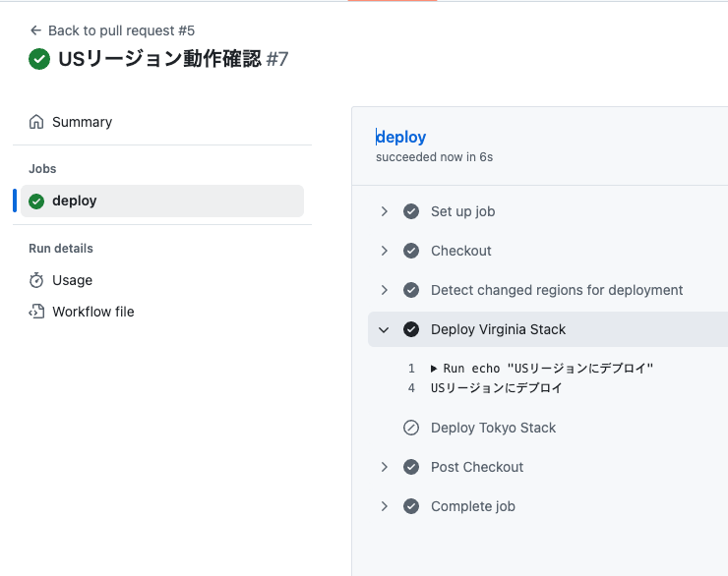The width and height of the screenshot is (728, 576).
Task: Click the Summary home icon
Action: click(36, 122)
